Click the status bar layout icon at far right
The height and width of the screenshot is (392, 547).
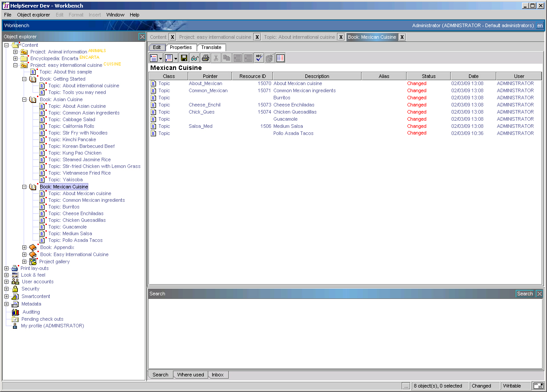pyautogui.click(x=538, y=386)
